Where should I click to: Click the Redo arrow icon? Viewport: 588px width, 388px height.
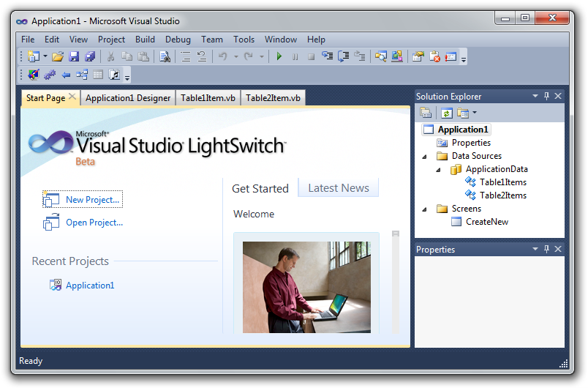tap(249, 56)
